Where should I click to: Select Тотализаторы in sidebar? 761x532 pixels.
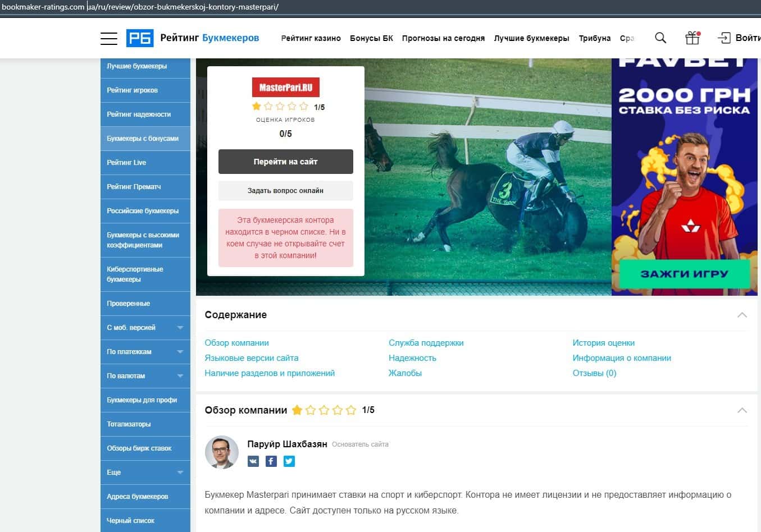(x=145, y=424)
